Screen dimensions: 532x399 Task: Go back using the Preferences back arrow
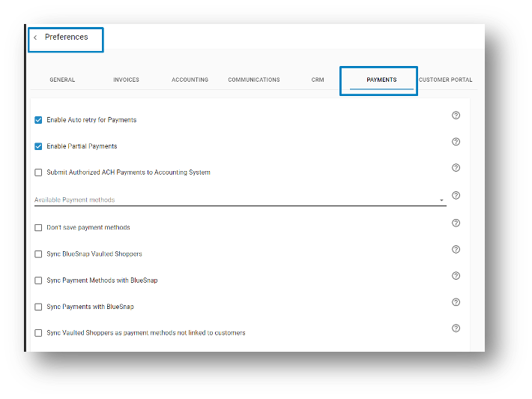(35, 37)
